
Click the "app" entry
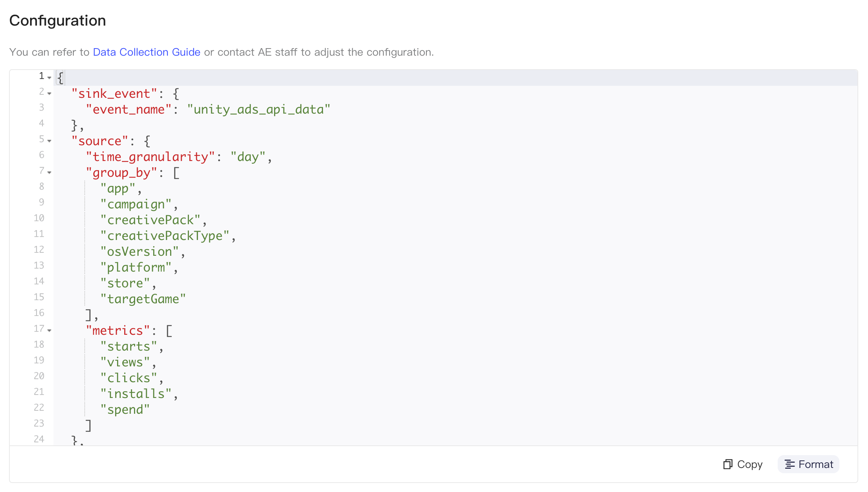pos(118,188)
